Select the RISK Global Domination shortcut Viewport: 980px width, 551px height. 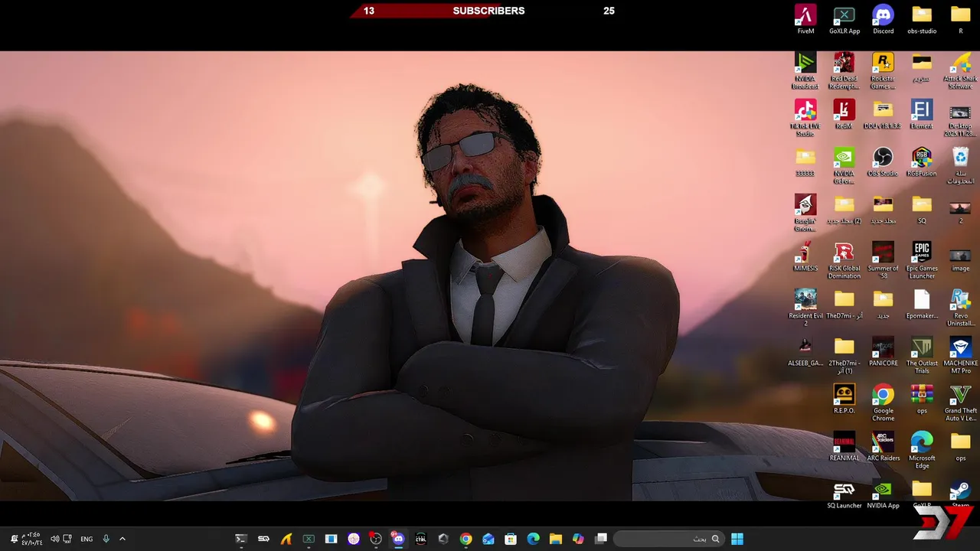844,260
